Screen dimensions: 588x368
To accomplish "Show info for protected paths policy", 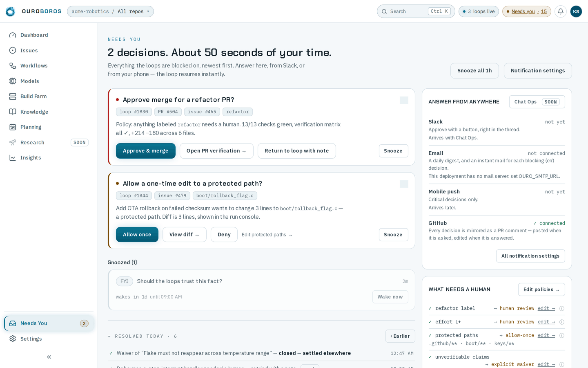I will [562, 336].
